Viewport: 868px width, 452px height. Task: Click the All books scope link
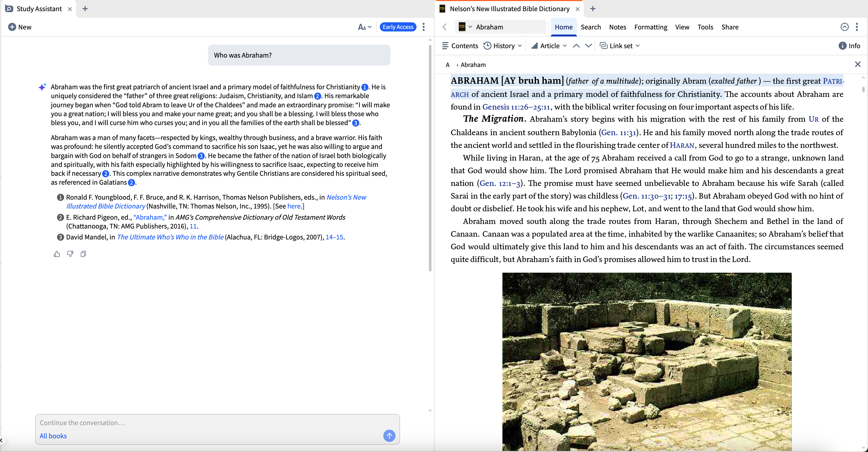coord(53,436)
